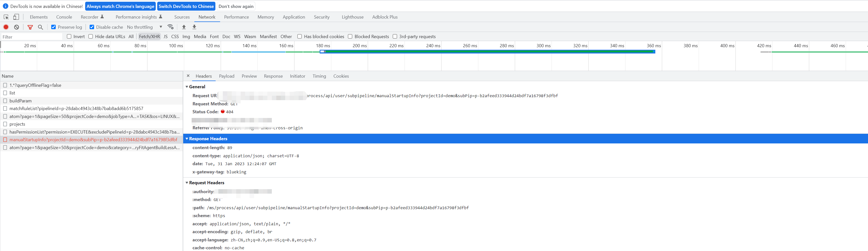
Task: Open the network filter options funnel
Action: point(30,27)
